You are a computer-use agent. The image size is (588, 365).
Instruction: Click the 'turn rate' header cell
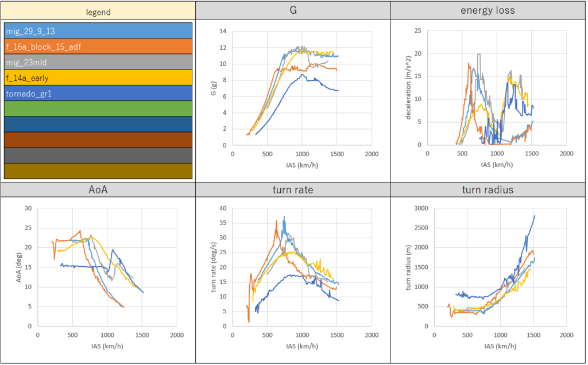[x=293, y=190]
